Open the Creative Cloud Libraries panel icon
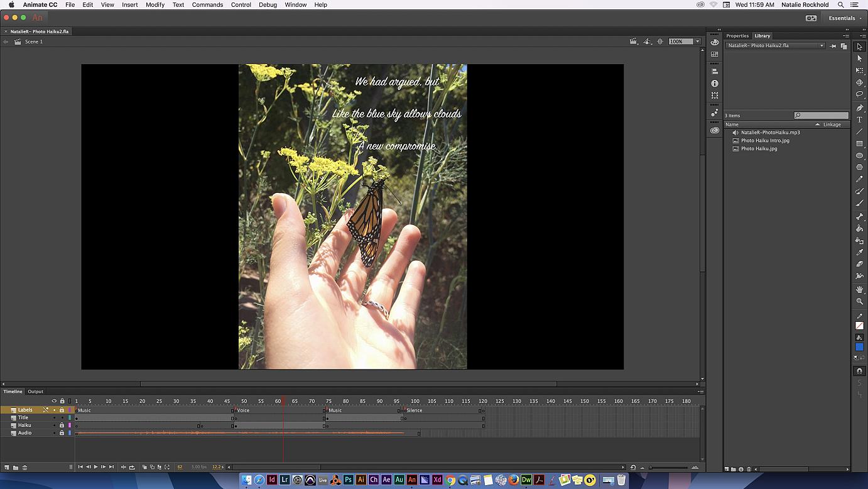The image size is (868, 489). (x=715, y=130)
